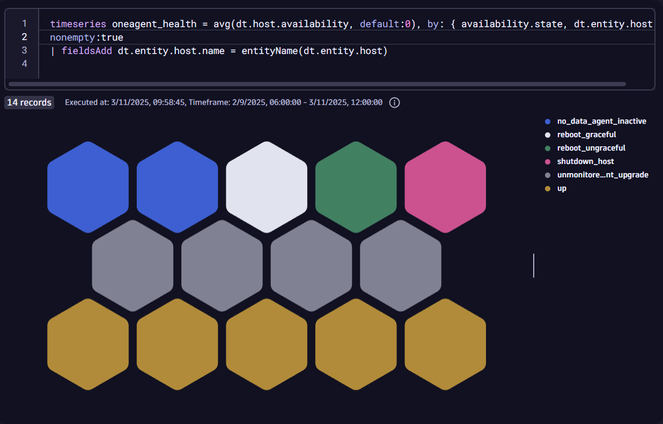Click the middle gold hexagon in bottom row
The width and height of the screenshot is (663, 424).
point(266,343)
